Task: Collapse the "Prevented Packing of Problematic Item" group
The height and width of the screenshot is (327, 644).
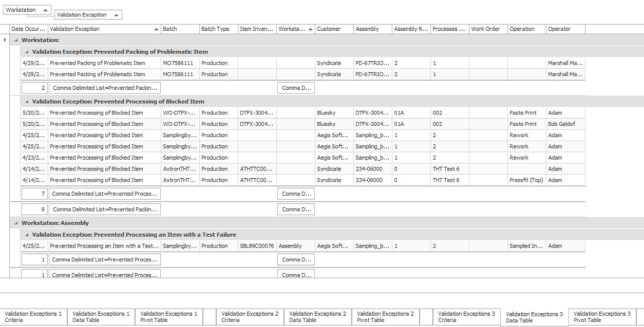Action: click(27, 51)
